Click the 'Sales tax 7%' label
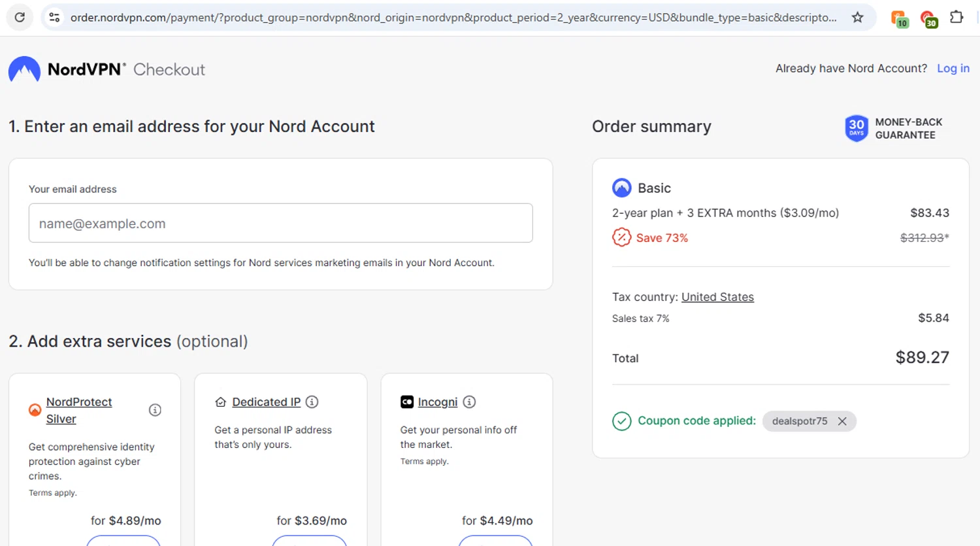The height and width of the screenshot is (546, 980). click(x=640, y=318)
